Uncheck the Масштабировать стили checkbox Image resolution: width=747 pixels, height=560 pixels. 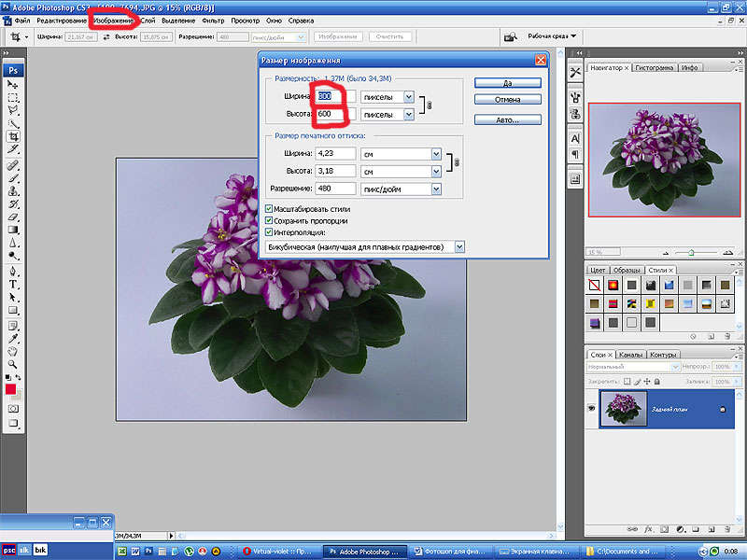tap(270, 209)
